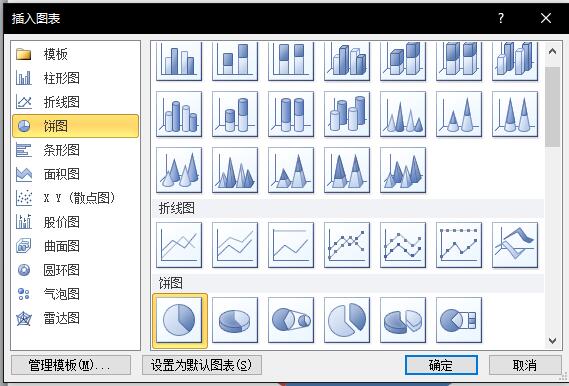
Task: Select the 3-D column chart thumbnail
Action: point(515,61)
